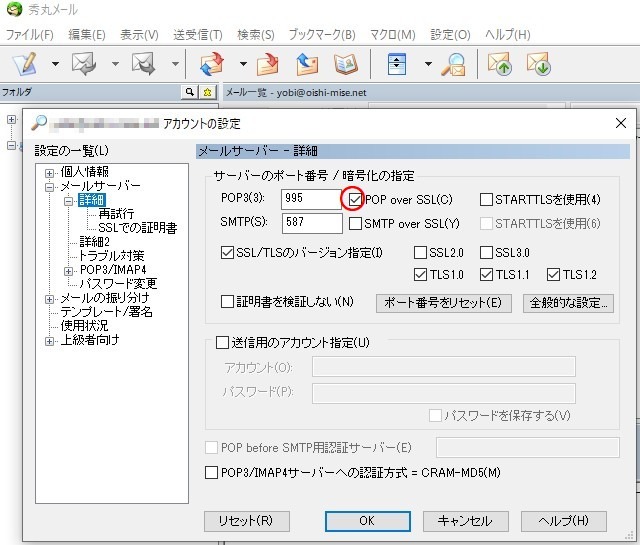This screenshot has width=640, height=545.
Task: Select 詳細2 in settings tree
Action: (94, 242)
